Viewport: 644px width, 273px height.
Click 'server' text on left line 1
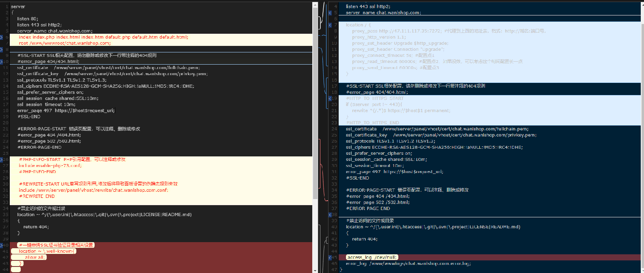[18, 6]
